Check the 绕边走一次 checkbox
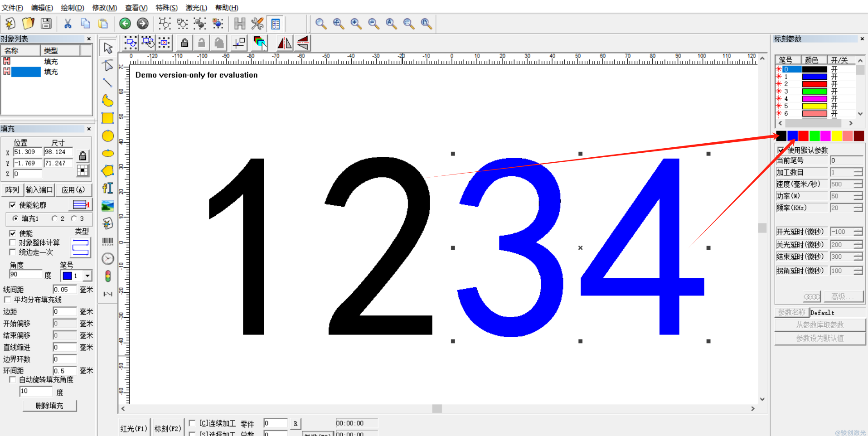The width and height of the screenshot is (868, 436). point(13,252)
